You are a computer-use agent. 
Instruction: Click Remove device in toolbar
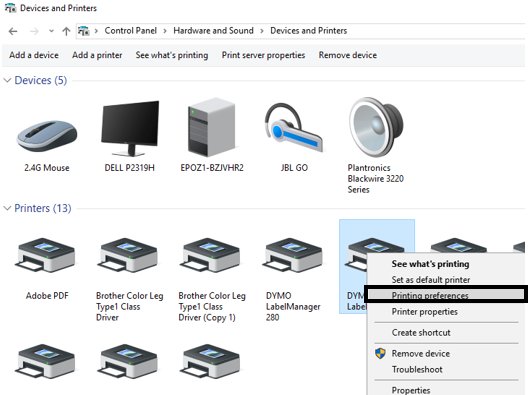point(348,55)
